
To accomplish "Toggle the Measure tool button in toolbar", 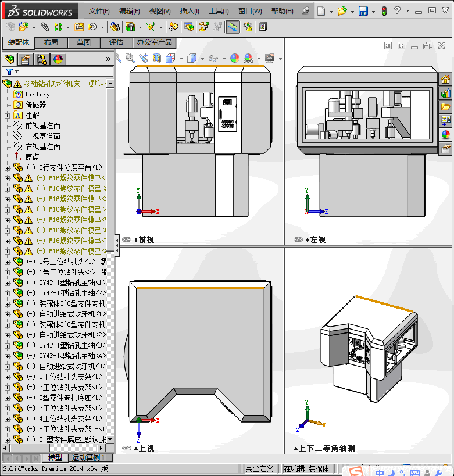I will coord(233,27).
